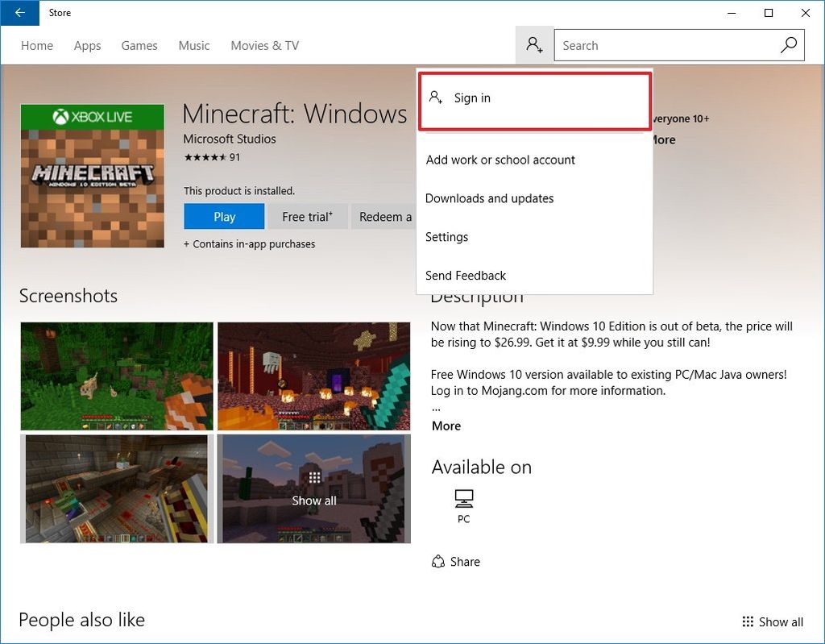The width and height of the screenshot is (825, 644).
Task: Click the Play button
Action: coord(223,216)
